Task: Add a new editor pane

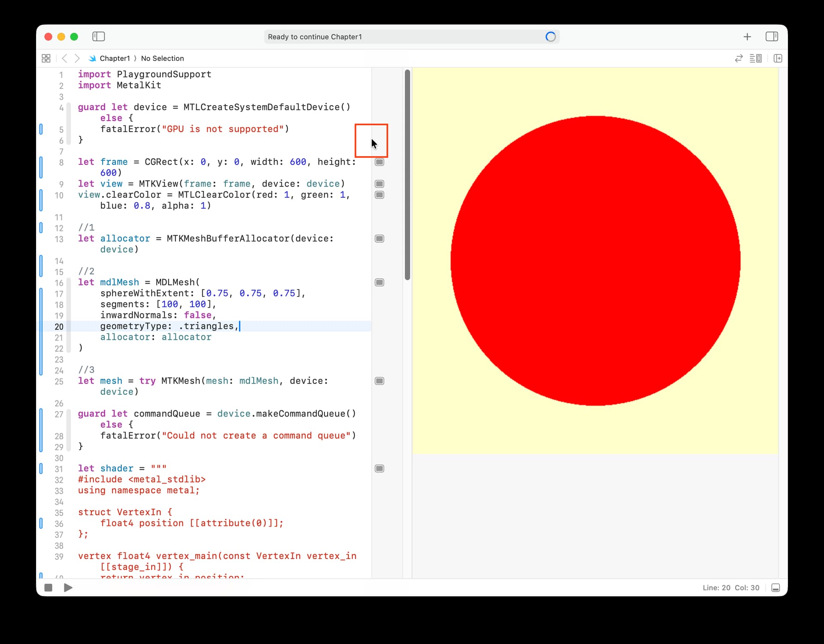Action: coord(778,58)
